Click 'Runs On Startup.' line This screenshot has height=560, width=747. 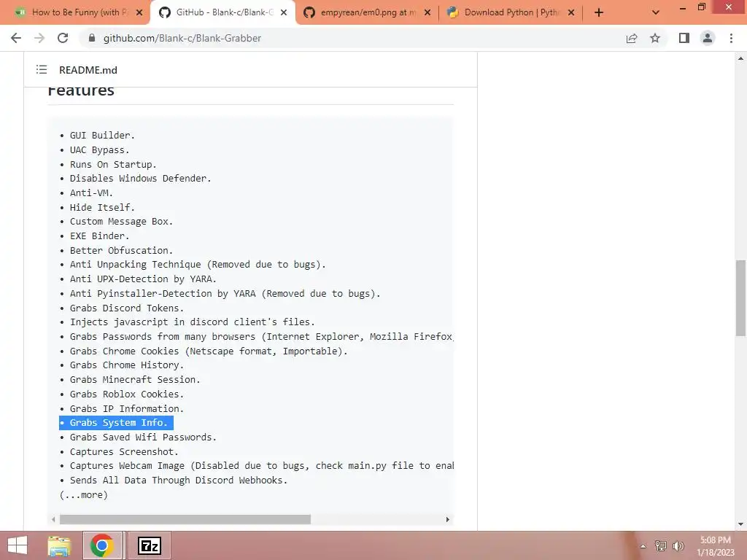(x=113, y=164)
